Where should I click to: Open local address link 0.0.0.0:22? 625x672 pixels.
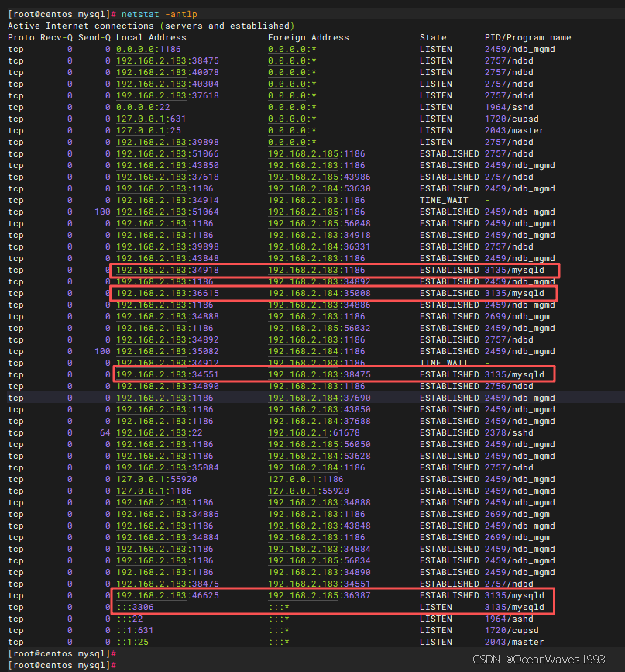pyautogui.click(x=143, y=107)
